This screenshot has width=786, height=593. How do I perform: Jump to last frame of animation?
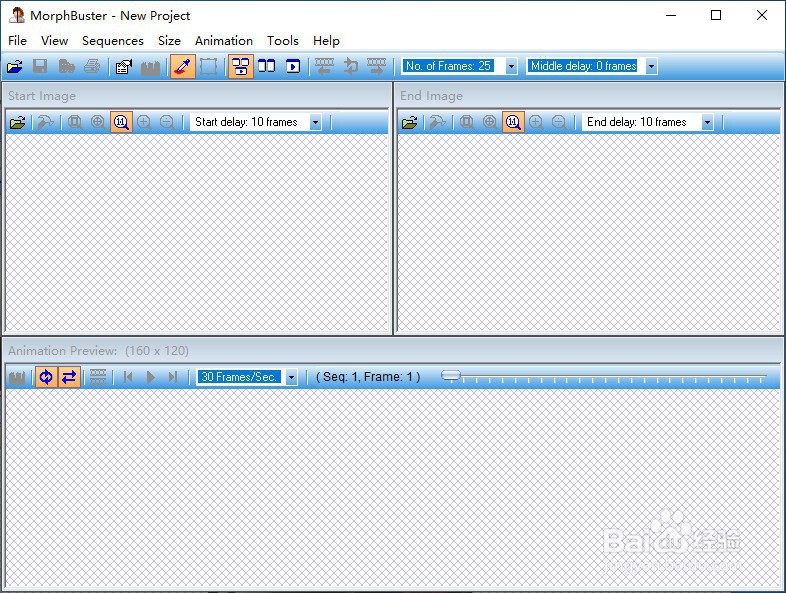point(173,377)
